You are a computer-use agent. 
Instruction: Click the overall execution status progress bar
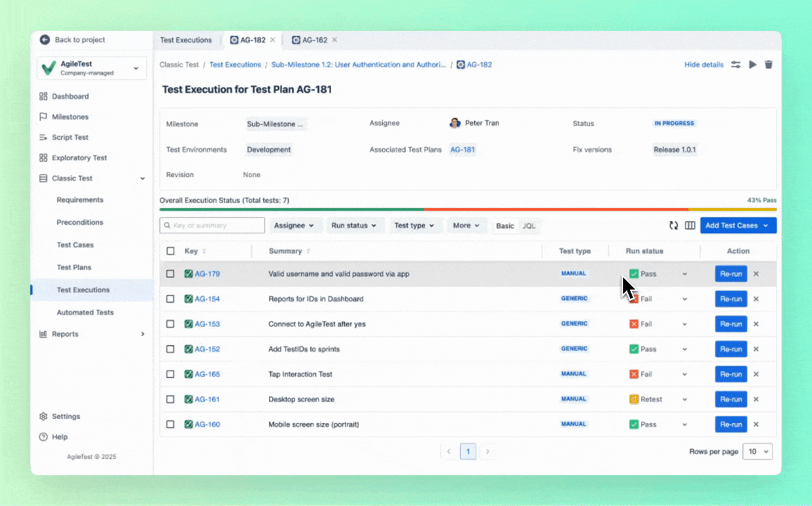[x=468, y=209]
